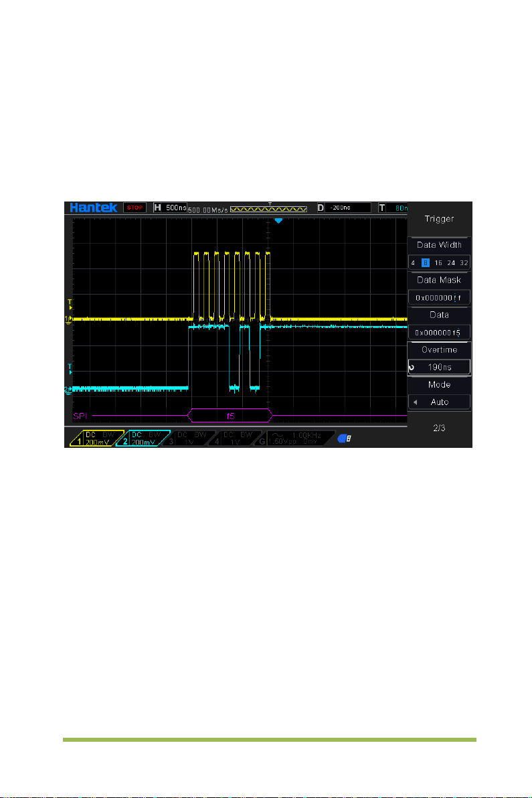Select channel 1 yellow status tab
532x798 pixels.
coord(97,438)
